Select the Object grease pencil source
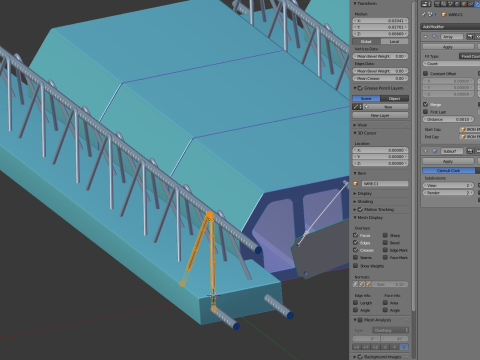Viewport: 480px width, 360px height. click(x=394, y=98)
